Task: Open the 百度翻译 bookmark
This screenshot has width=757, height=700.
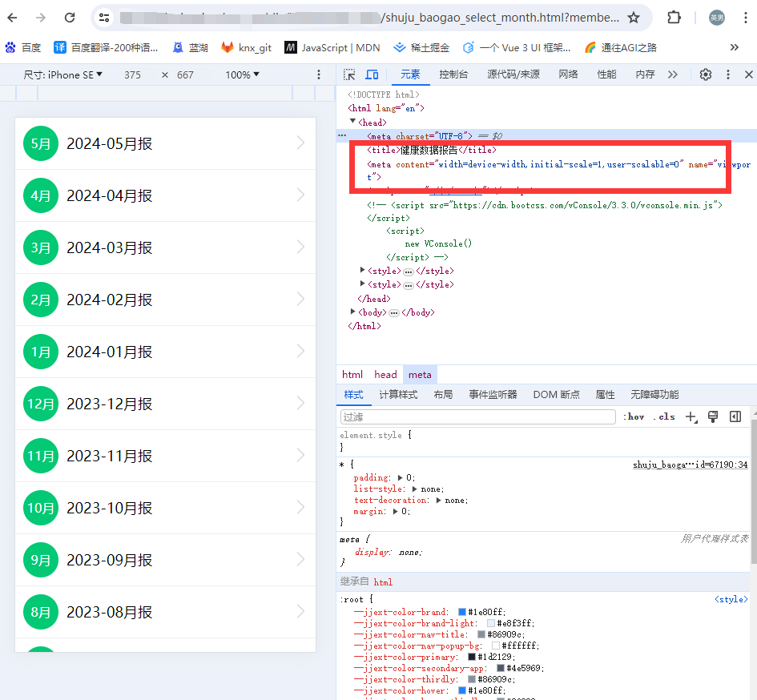Action: (x=106, y=48)
